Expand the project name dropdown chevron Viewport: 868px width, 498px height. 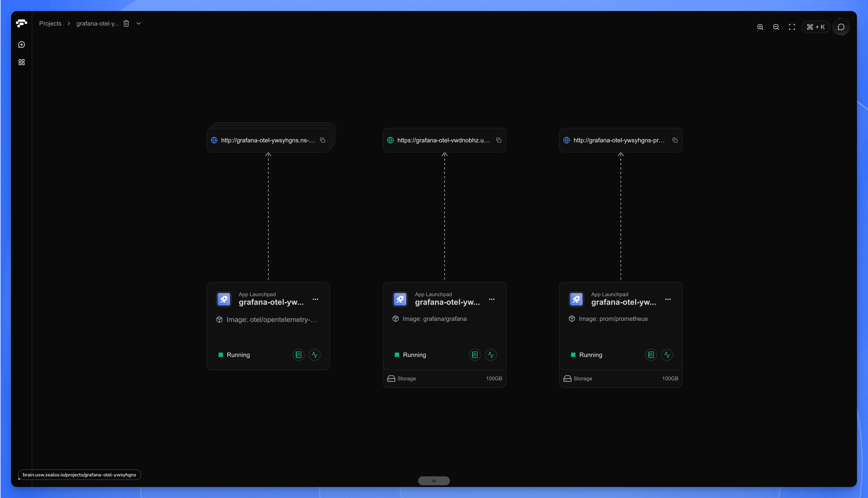(x=138, y=23)
